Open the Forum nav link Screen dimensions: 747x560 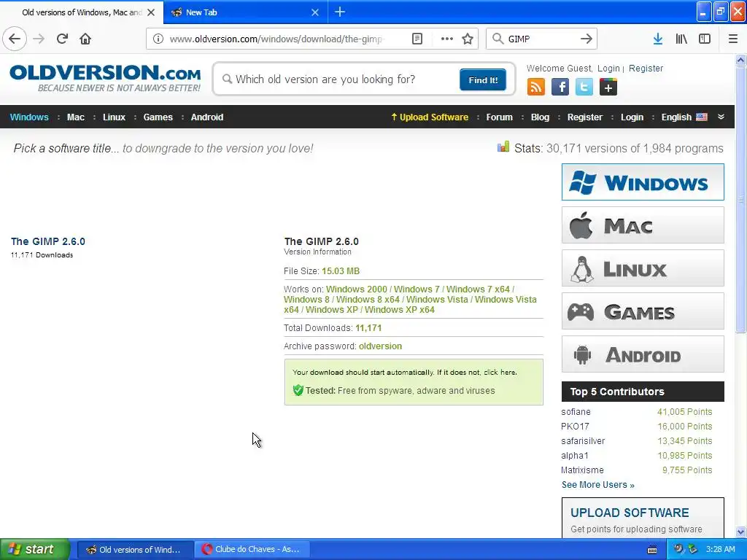pos(499,117)
